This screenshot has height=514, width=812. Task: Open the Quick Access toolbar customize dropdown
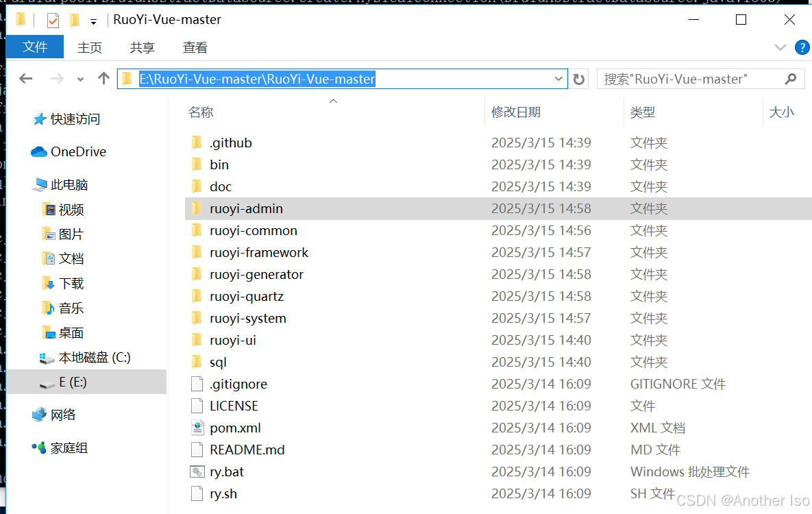click(93, 21)
